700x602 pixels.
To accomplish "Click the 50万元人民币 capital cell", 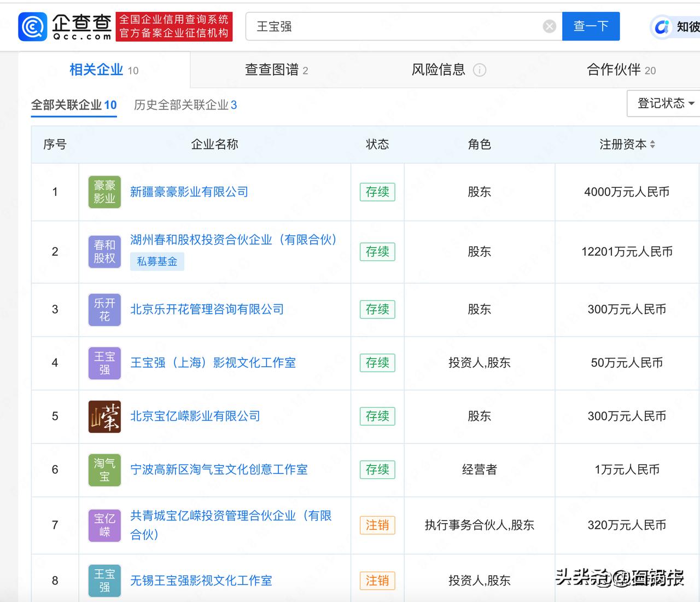I will [627, 363].
